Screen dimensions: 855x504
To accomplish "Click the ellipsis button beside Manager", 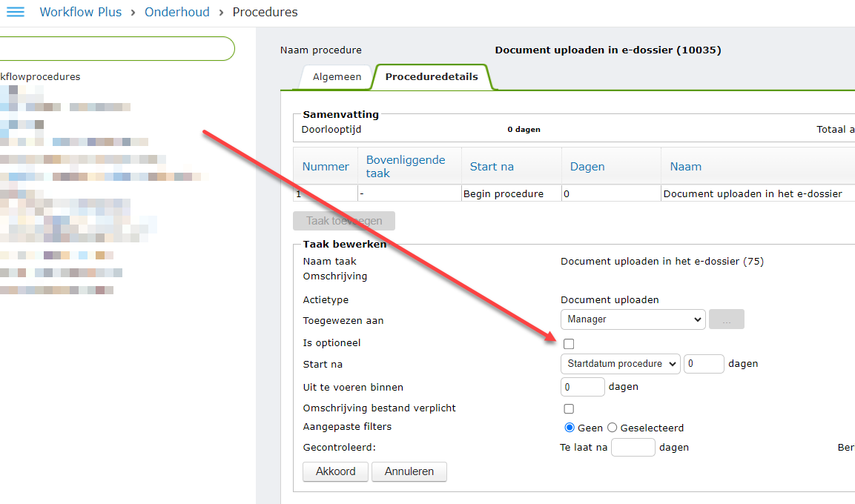I will [x=726, y=319].
